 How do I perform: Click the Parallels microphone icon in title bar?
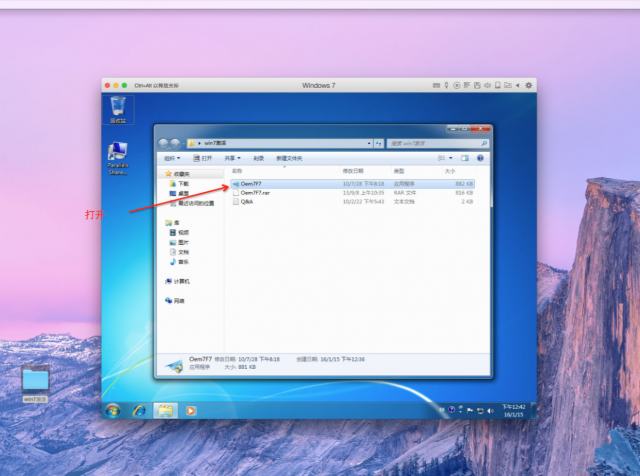coord(447,85)
